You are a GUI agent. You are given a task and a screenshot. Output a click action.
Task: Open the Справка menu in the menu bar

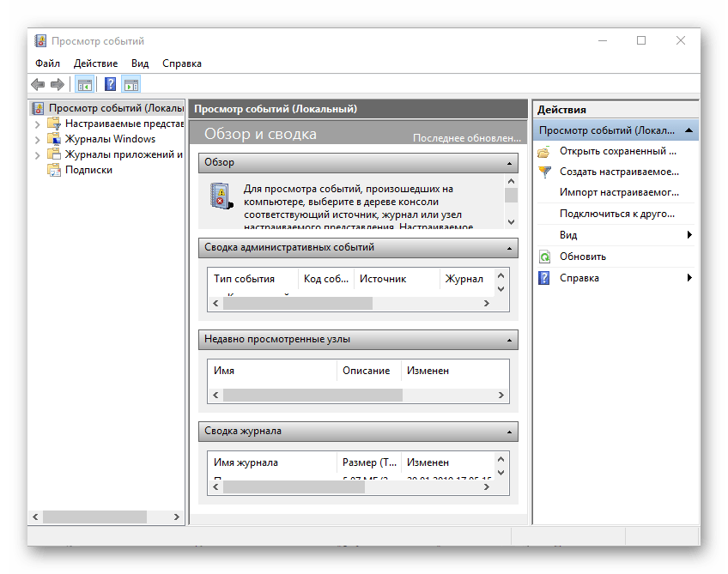(x=181, y=63)
